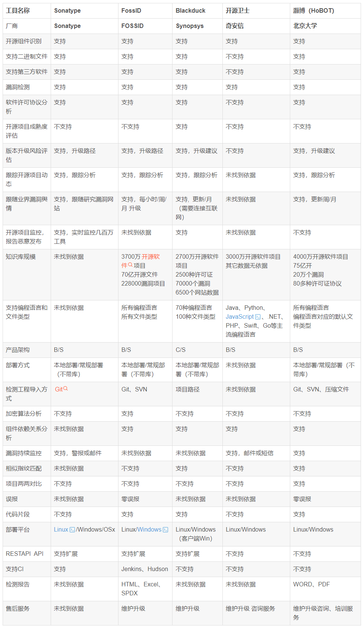364x627 pixels.
Task: Click the 检测工程导入方式 row label
Action: (x=27, y=394)
